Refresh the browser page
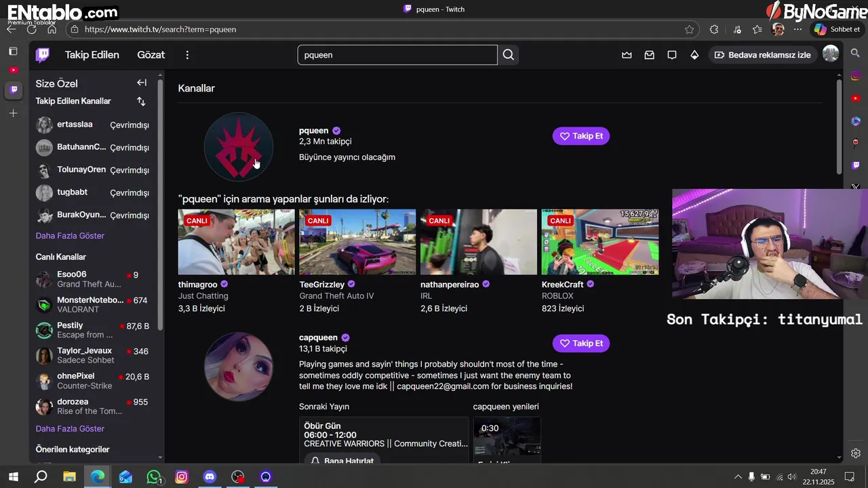Screen dimensions: 868x488 click(31, 29)
